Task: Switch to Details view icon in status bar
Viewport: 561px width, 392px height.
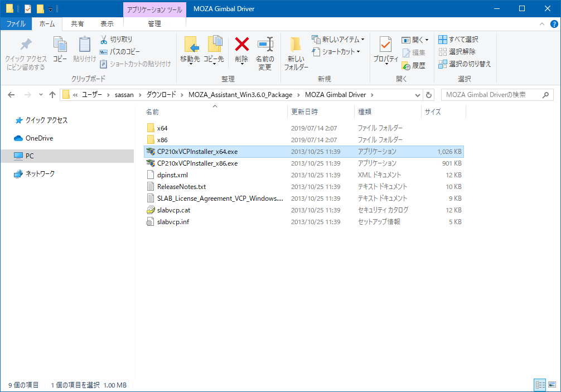Action: (540, 385)
